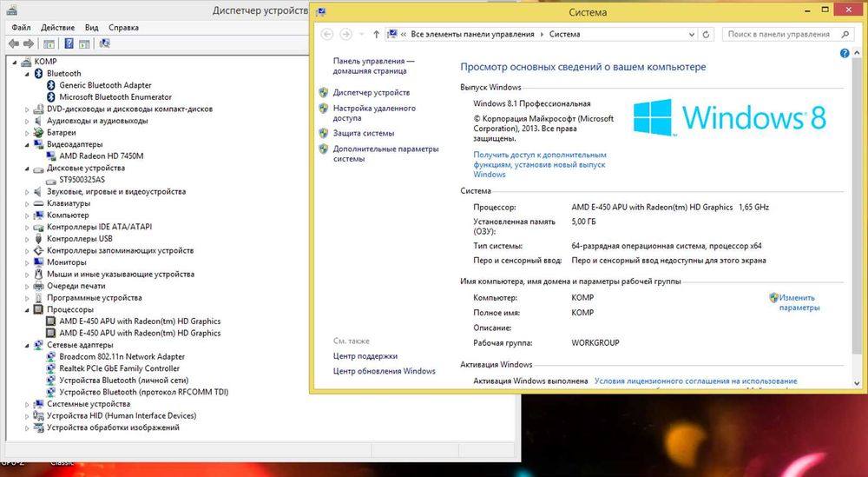The width and height of the screenshot is (868, 477).
Task: Open the Справка menu
Action: coord(123,27)
